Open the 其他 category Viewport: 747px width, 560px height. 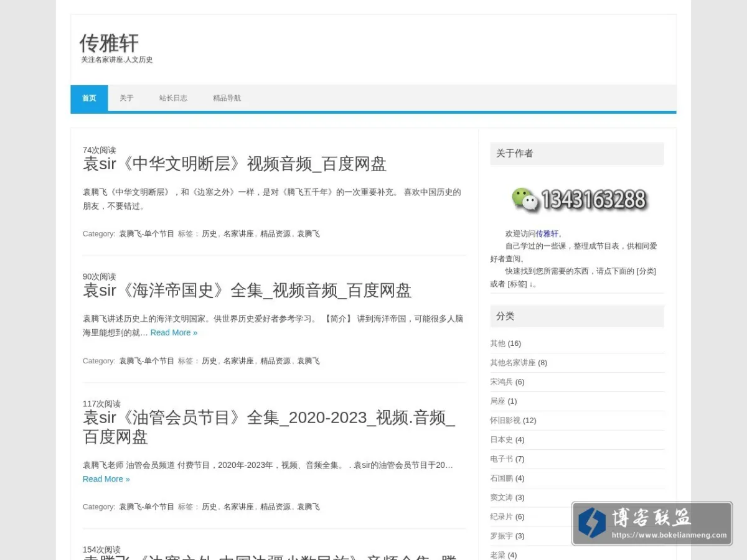497,343
